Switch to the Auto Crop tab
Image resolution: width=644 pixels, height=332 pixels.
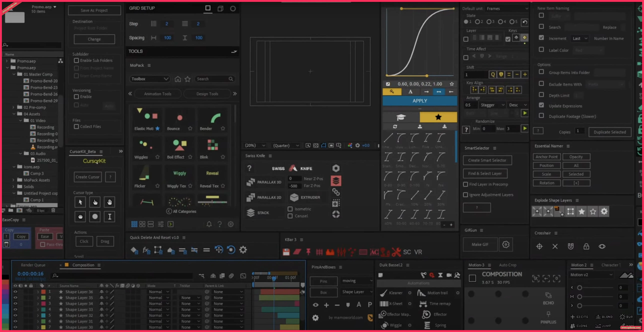[507, 265]
